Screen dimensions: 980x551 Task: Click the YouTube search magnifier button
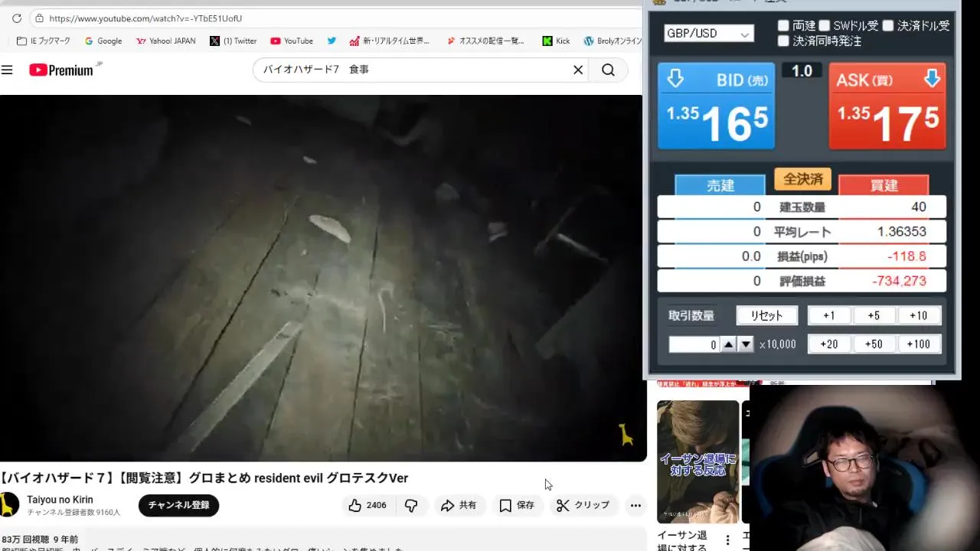coord(608,70)
